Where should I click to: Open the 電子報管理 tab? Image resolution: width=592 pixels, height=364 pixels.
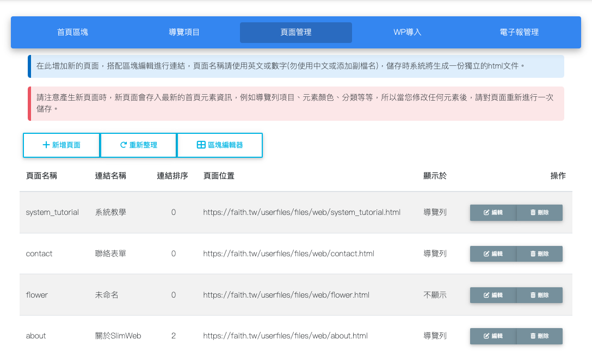(519, 33)
